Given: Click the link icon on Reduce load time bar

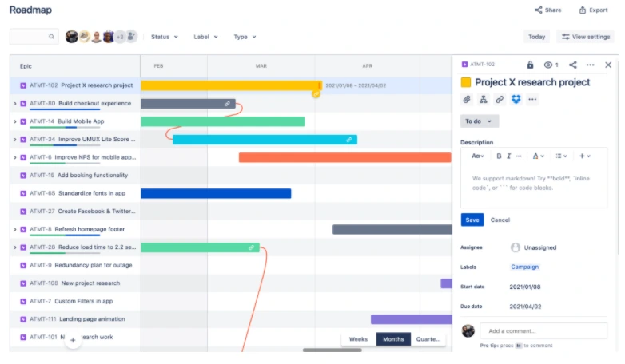Looking at the screenshot, I should (251, 247).
